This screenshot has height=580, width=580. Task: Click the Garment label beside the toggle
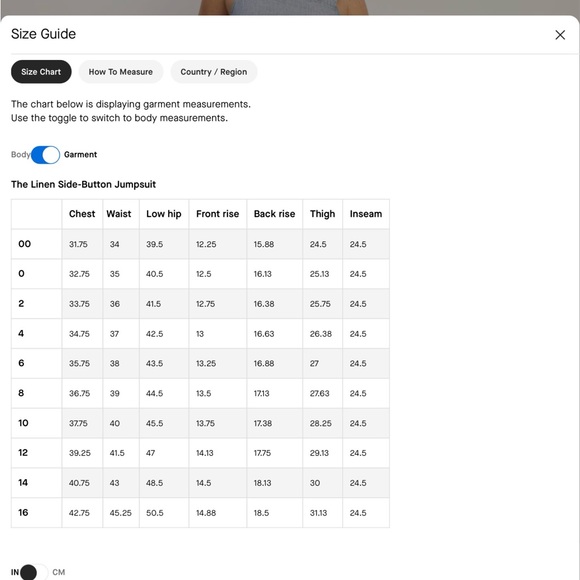pos(80,155)
